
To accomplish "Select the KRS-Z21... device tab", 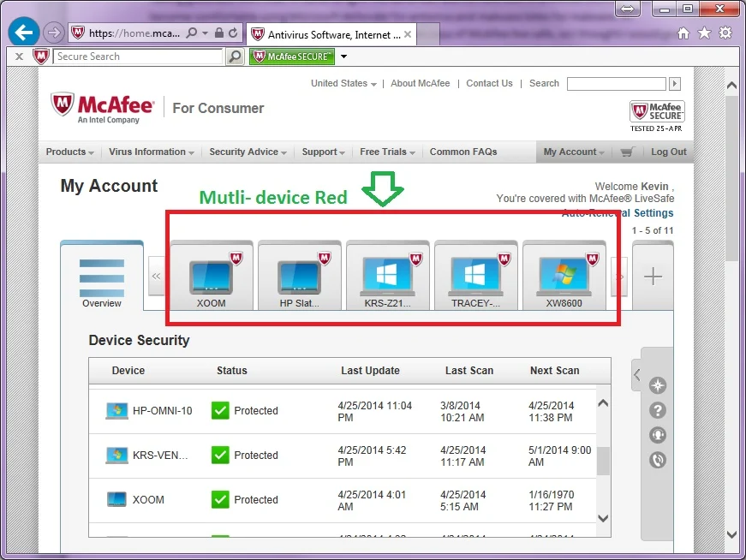I will point(388,276).
